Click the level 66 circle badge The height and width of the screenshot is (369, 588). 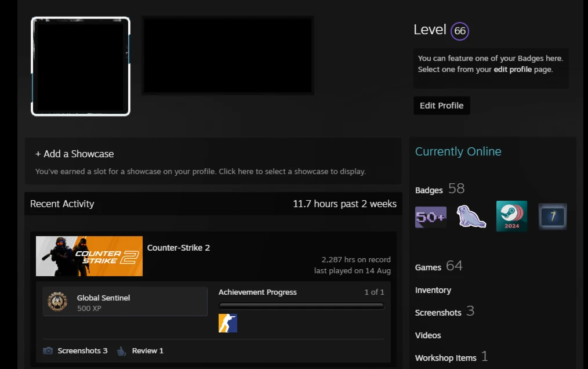click(x=460, y=31)
